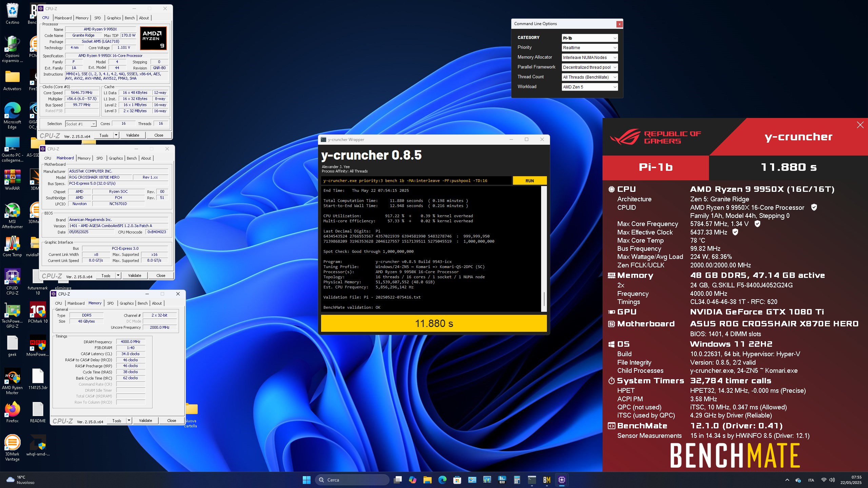
Task: Show hidden system tray icons
Action: click(x=787, y=480)
